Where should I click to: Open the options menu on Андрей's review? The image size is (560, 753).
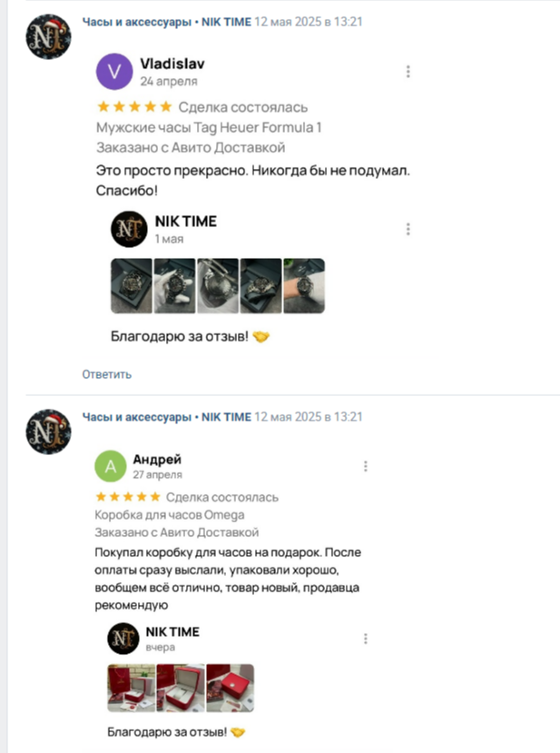coord(367,464)
